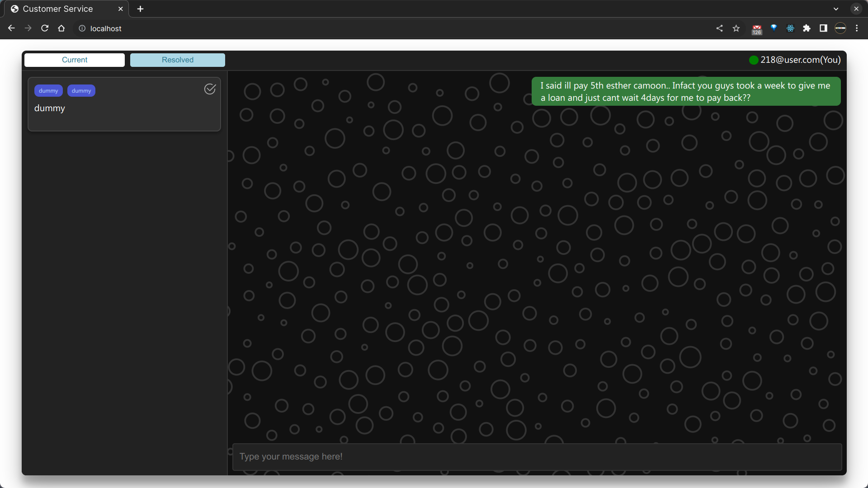Open Chrome three-dot menu
868x488 pixels.
(x=857, y=28)
